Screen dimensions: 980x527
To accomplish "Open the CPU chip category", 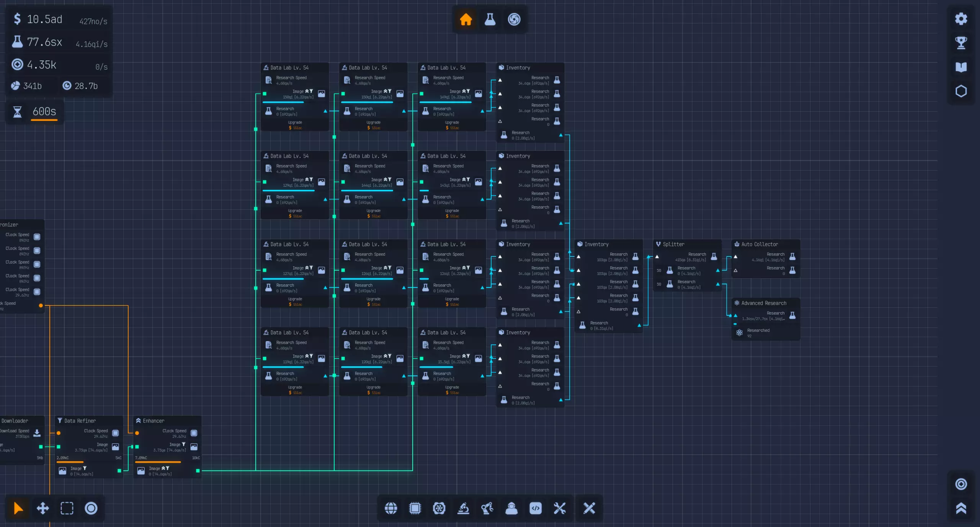I will tap(415, 508).
